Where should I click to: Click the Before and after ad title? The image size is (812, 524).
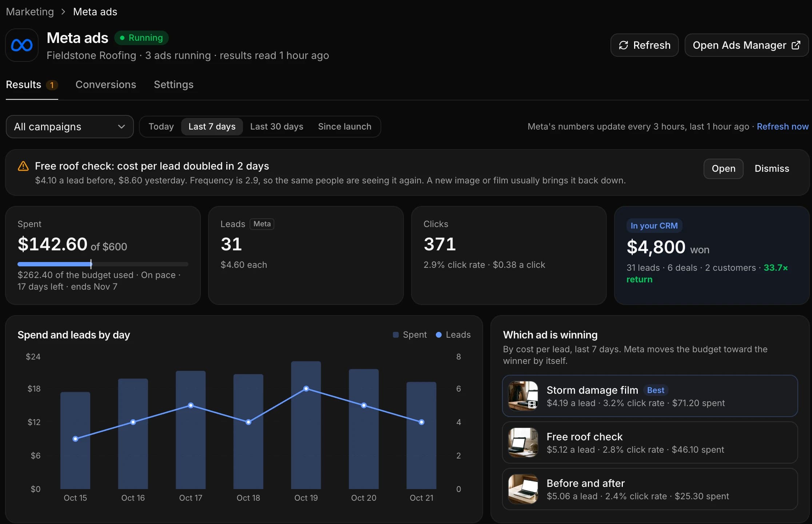586,483
